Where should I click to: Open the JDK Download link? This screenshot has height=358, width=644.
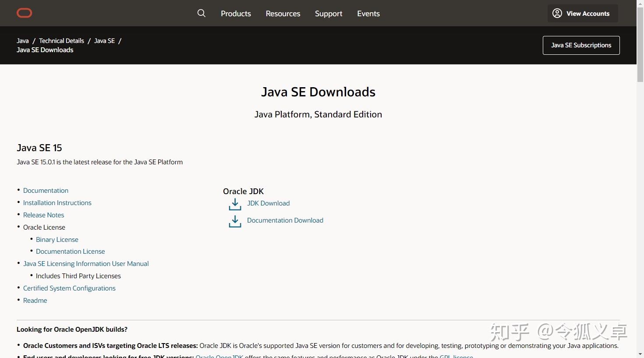coord(268,203)
